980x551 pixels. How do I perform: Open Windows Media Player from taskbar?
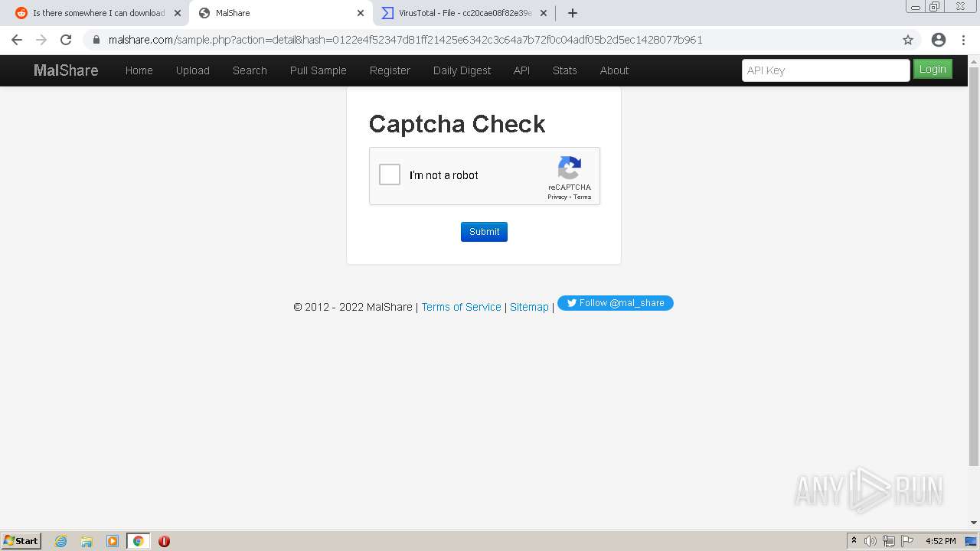[x=113, y=541]
